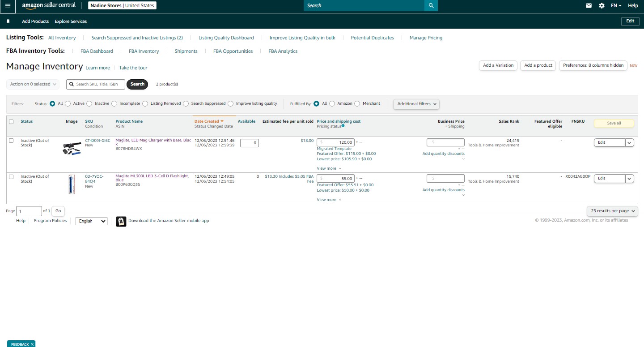The width and height of the screenshot is (644, 347).
Task: Open the hamburger navigation menu
Action: click(8, 5)
